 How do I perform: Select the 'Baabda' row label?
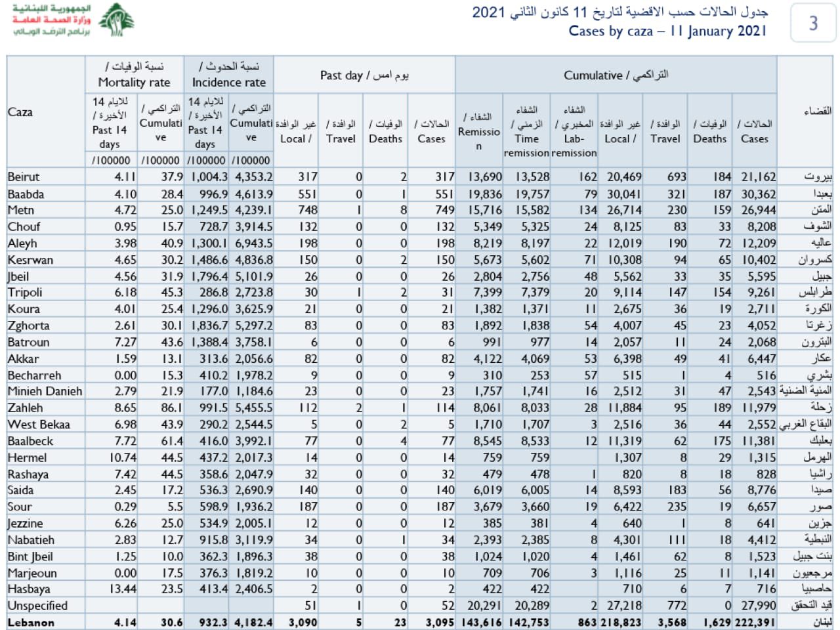point(26,194)
